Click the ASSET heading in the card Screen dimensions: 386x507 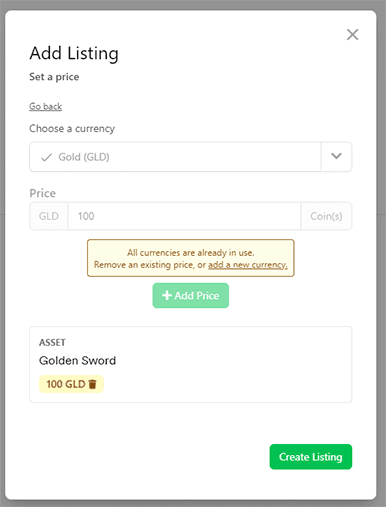click(x=52, y=342)
